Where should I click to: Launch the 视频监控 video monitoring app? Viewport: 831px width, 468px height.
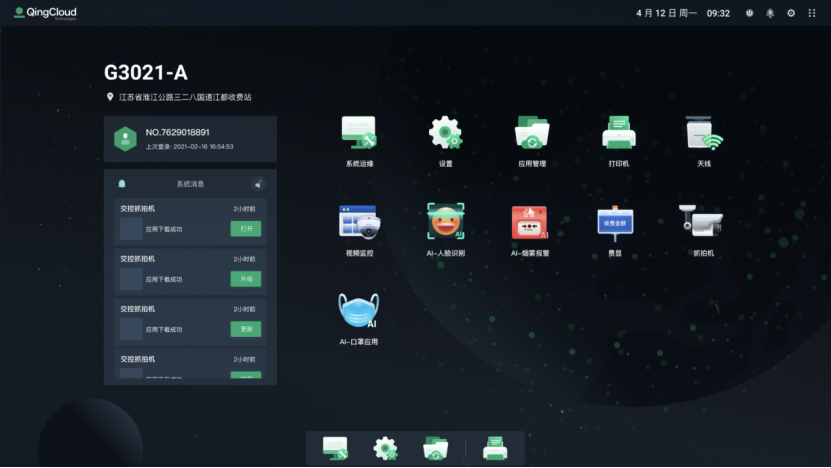pyautogui.click(x=359, y=222)
